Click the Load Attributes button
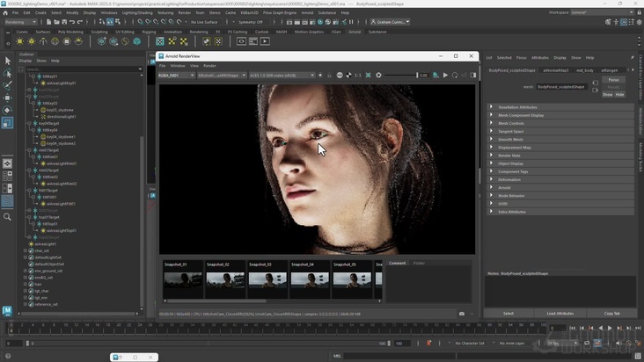 point(560,313)
